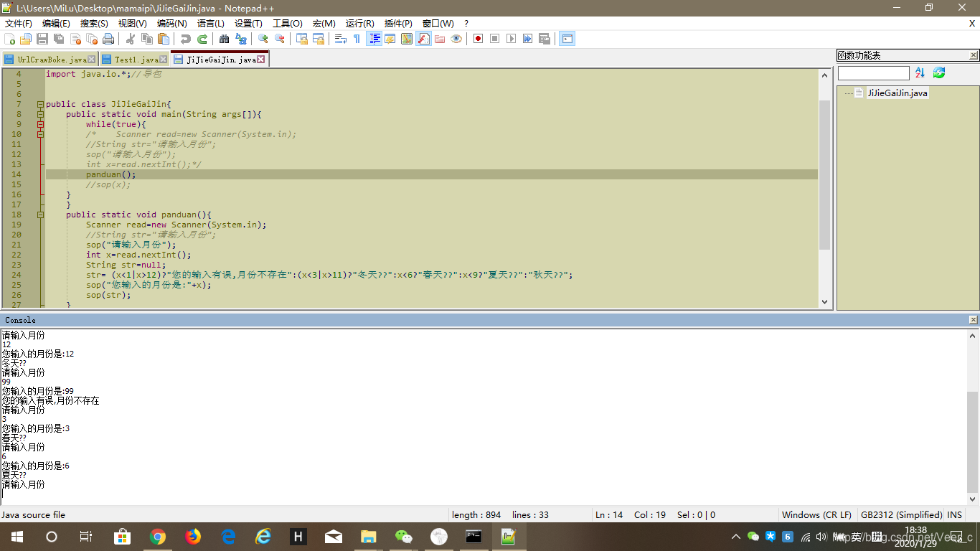Collapse the while(true) fold on line 9
Viewport: 980px width, 551px height.
click(40, 124)
